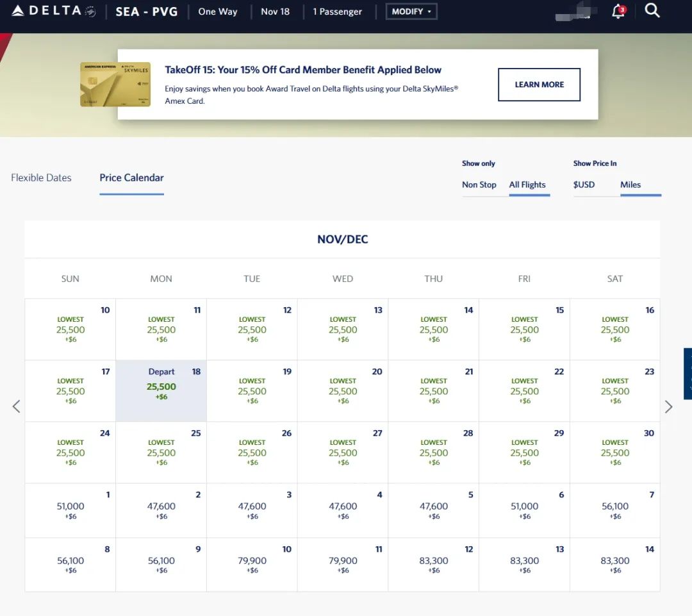This screenshot has width=692, height=616.
Task: Select the Price Calendar tab
Action: (x=131, y=178)
